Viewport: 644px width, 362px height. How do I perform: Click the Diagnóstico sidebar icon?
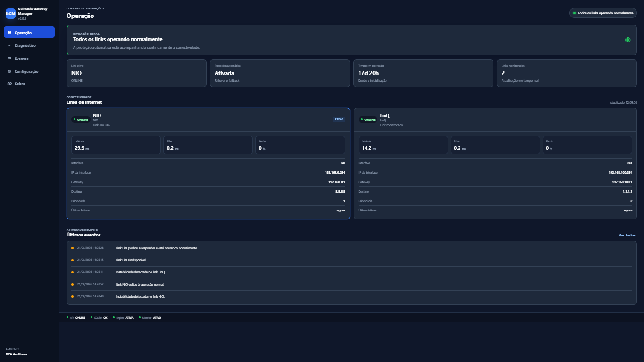pos(9,46)
